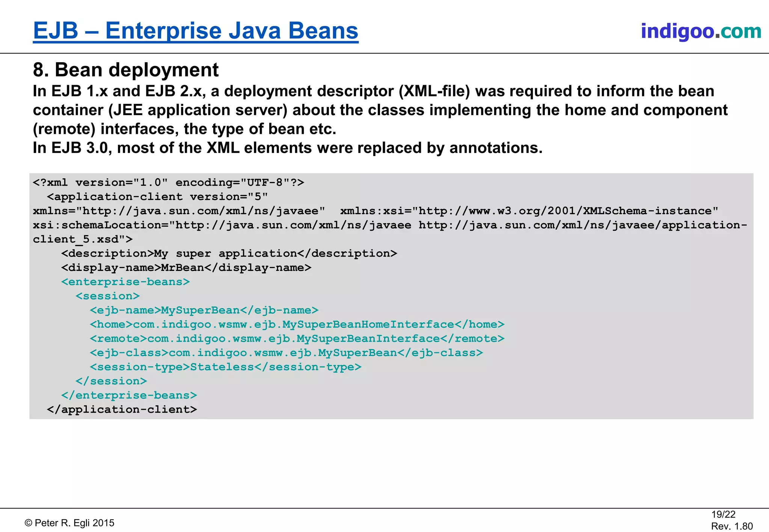Click the opening <enterprise-beans> tag
769x532 pixels.
coord(125,282)
